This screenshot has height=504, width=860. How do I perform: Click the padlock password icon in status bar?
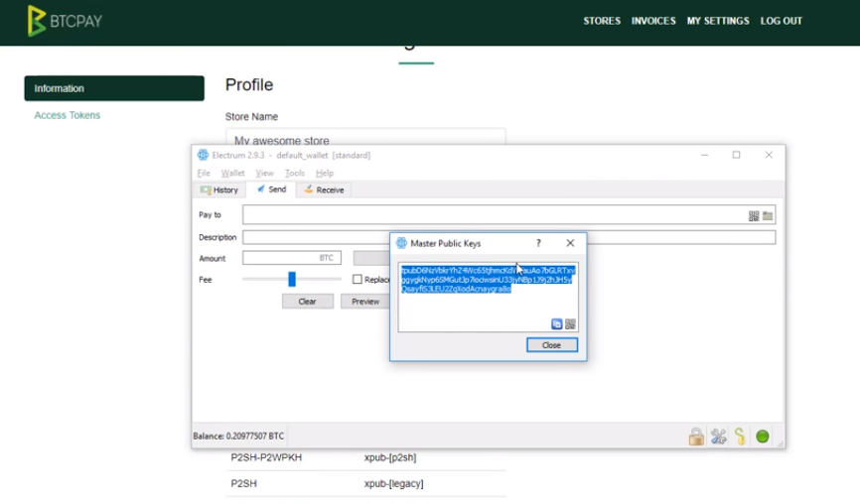[696, 437]
